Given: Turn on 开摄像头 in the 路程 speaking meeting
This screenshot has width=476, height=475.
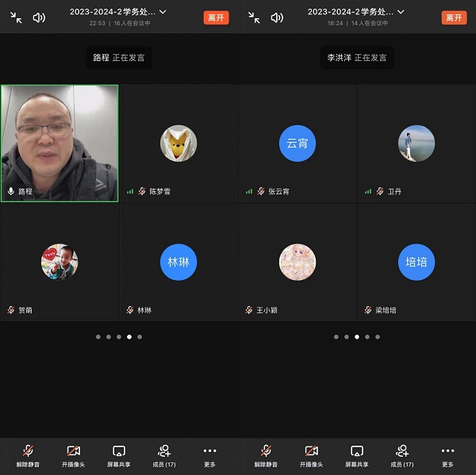Looking at the screenshot, I should (74, 455).
